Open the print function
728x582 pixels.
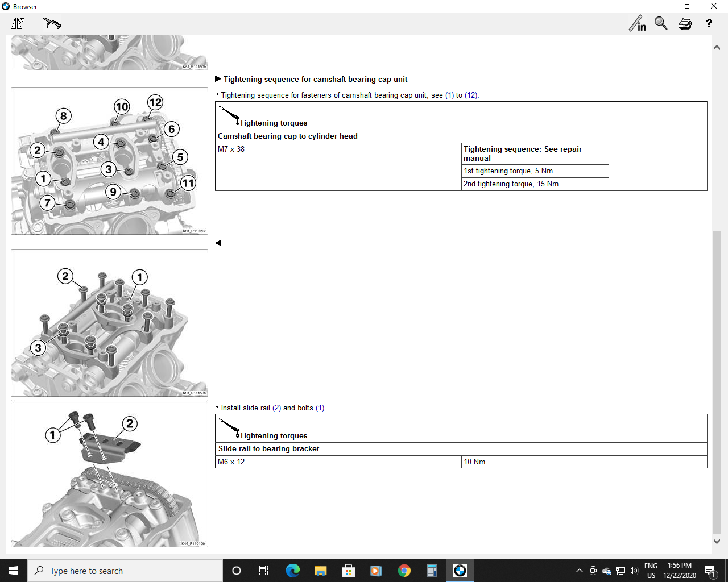pyautogui.click(x=685, y=23)
